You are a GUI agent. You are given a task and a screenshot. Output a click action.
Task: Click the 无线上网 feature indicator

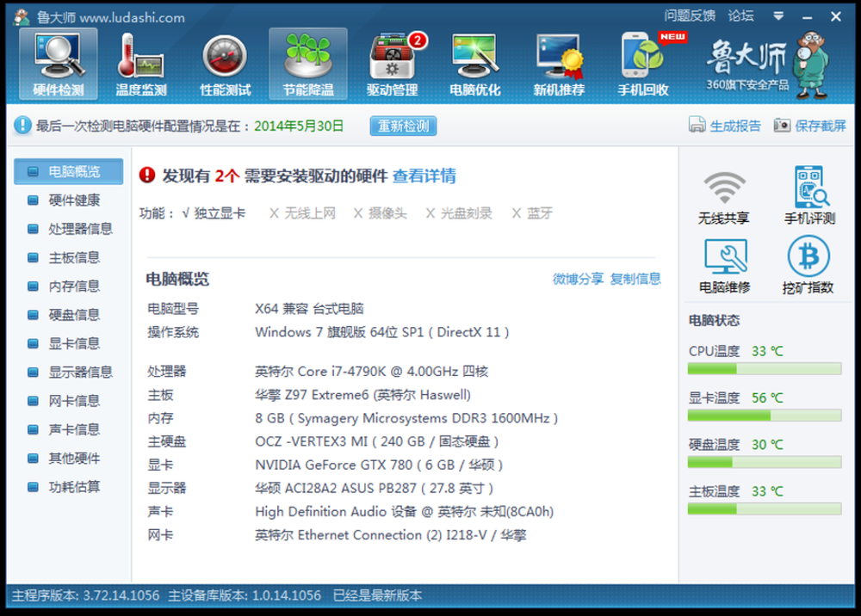click(302, 213)
